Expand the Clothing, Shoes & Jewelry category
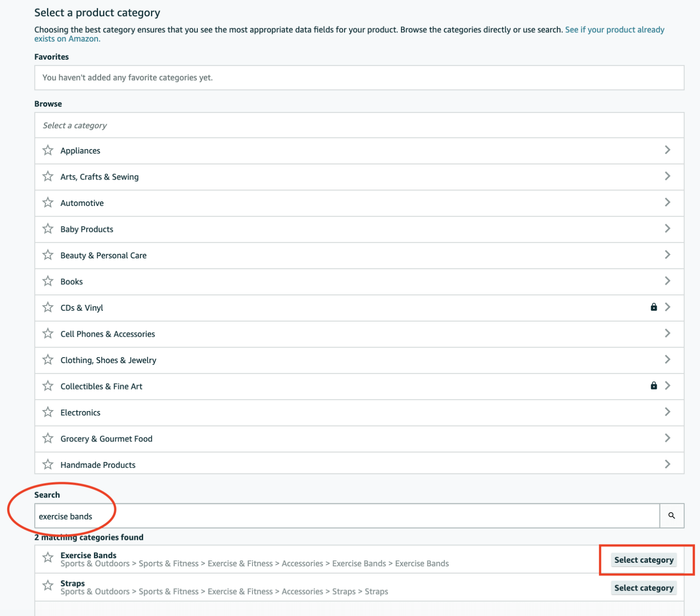 (668, 359)
